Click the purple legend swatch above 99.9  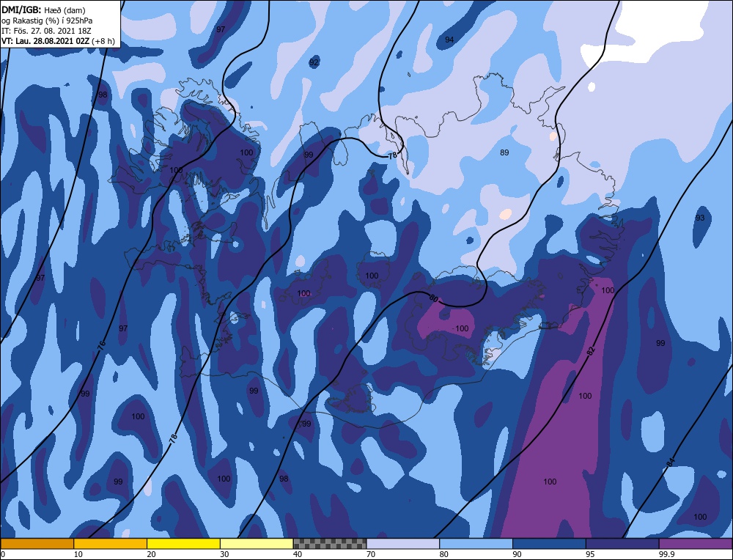696,544
